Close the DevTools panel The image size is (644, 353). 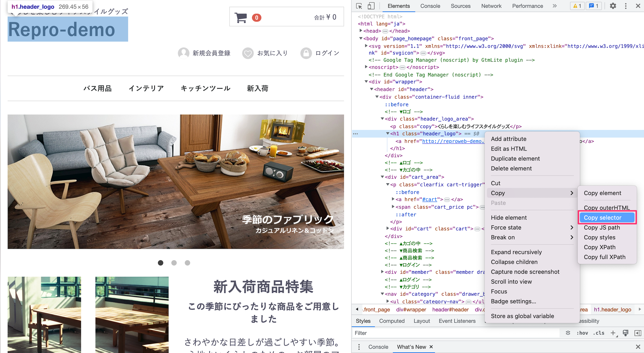638,6
